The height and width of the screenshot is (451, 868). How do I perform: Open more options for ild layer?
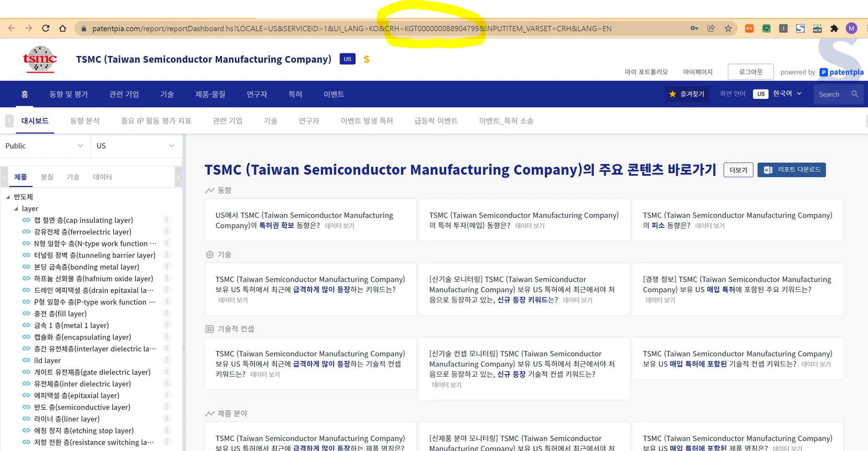167,360
